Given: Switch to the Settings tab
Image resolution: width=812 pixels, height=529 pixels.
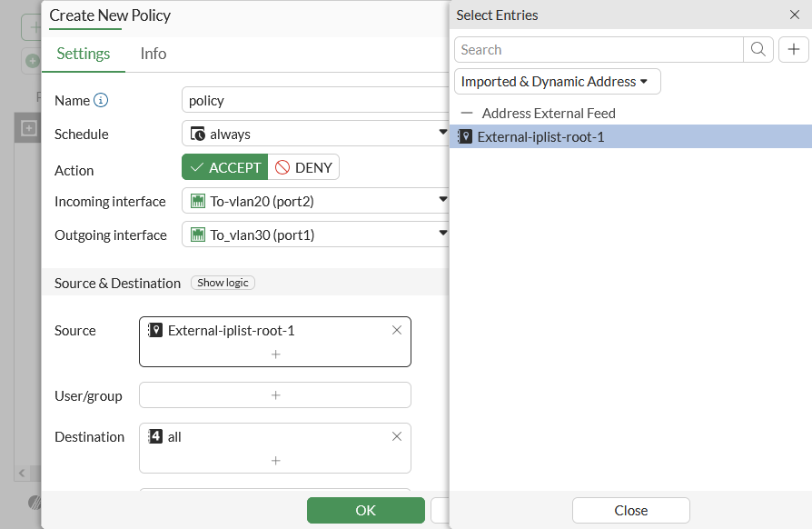Looking at the screenshot, I should coord(84,54).
